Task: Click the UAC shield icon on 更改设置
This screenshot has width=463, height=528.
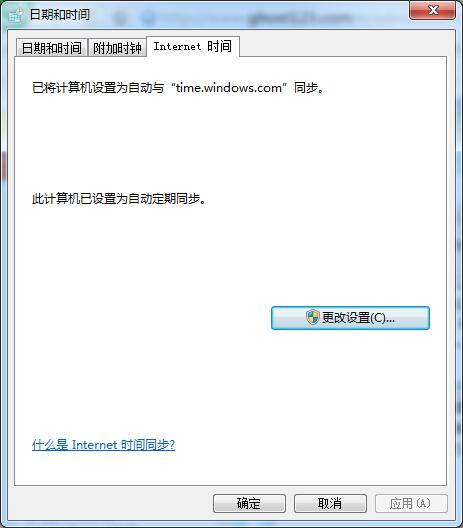Action: pos(312,317)
